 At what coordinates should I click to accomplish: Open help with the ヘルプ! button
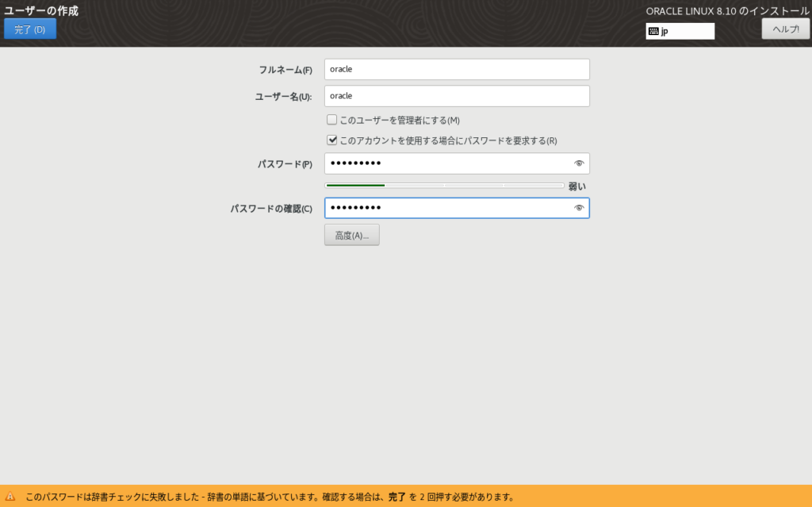click(785, 29)
